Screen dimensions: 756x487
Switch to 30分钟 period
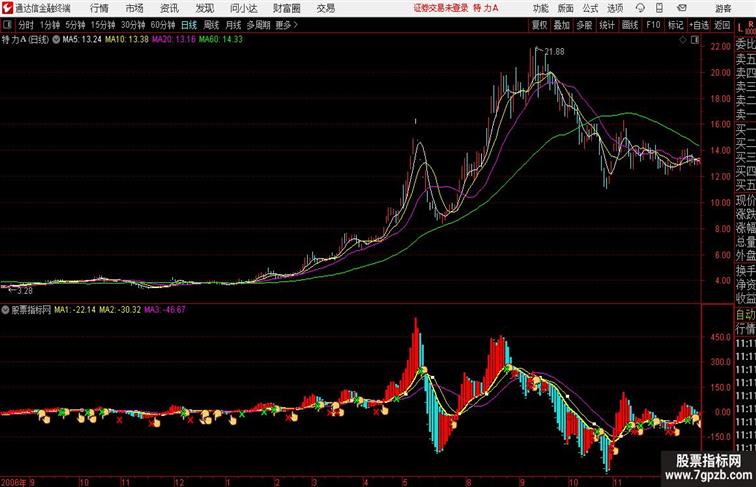click(133, 25)
